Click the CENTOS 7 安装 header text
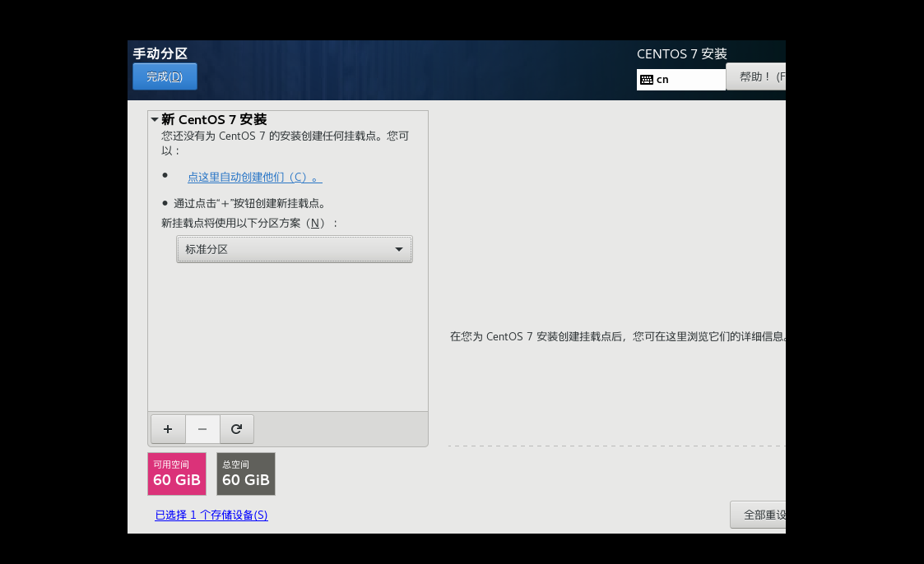The image size is (924, 564). pos(682,54)
